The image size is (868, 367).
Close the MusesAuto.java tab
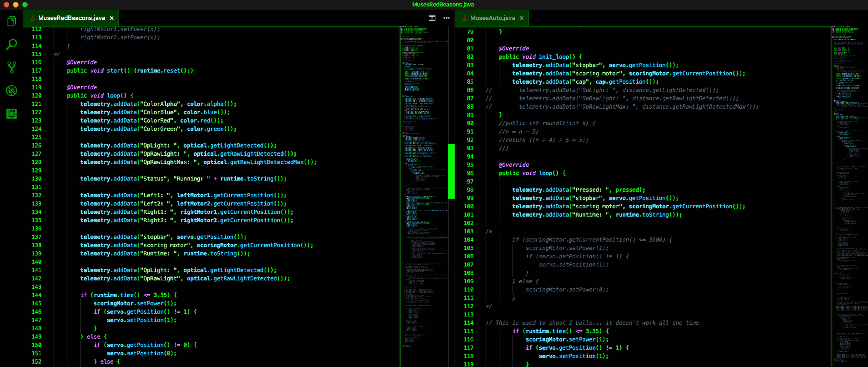click(x=522, y=18)
